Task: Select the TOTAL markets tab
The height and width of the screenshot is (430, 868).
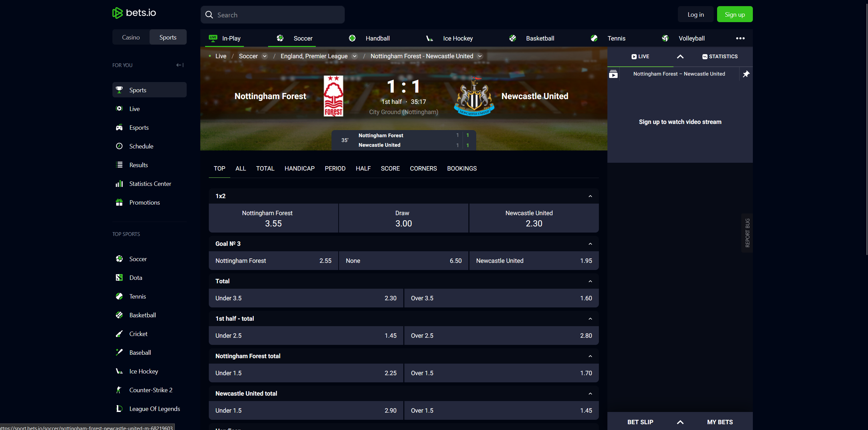Action: click(265, 169)
